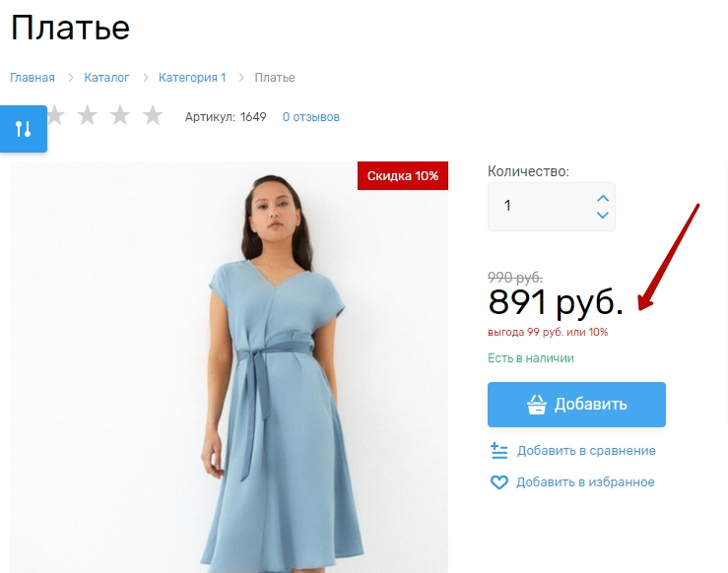Open the Категория 1 breadcrumb link
The height and width of the screenshot is (573, 728).
click(x=192, y=78)
